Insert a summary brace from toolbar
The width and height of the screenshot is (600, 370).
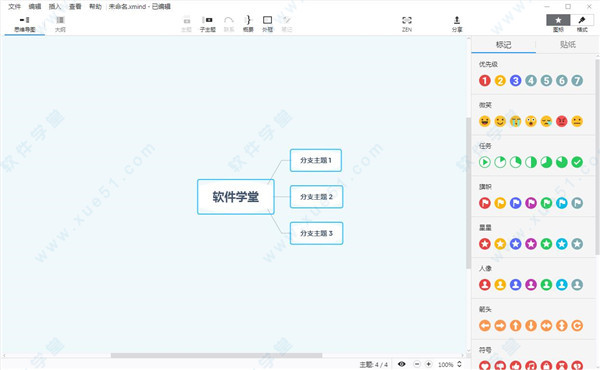[x=248, y=24]
